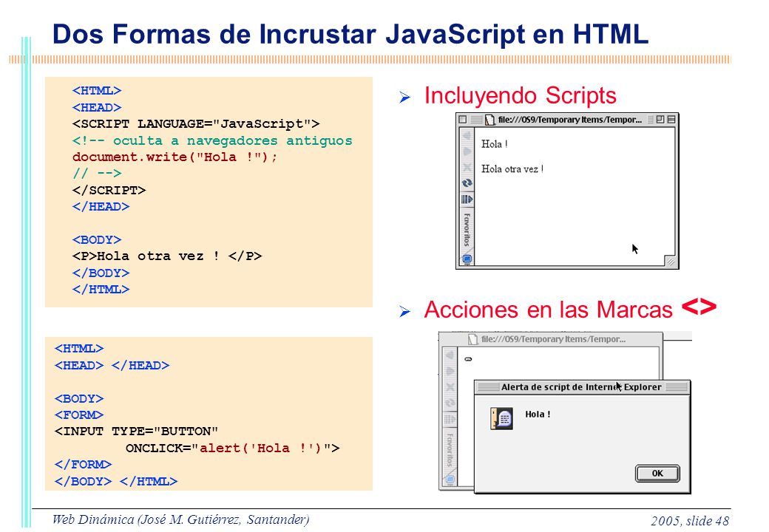Click the collapse box in the 'Hola otra vez' window title bar
The image size is (769, 532).
pos(671,119)
